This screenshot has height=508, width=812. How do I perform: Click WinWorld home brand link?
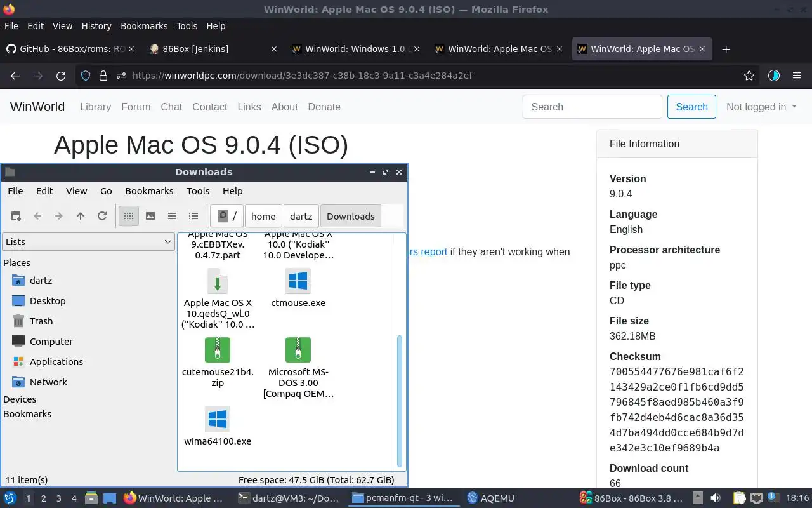click(x=37, y=107)
